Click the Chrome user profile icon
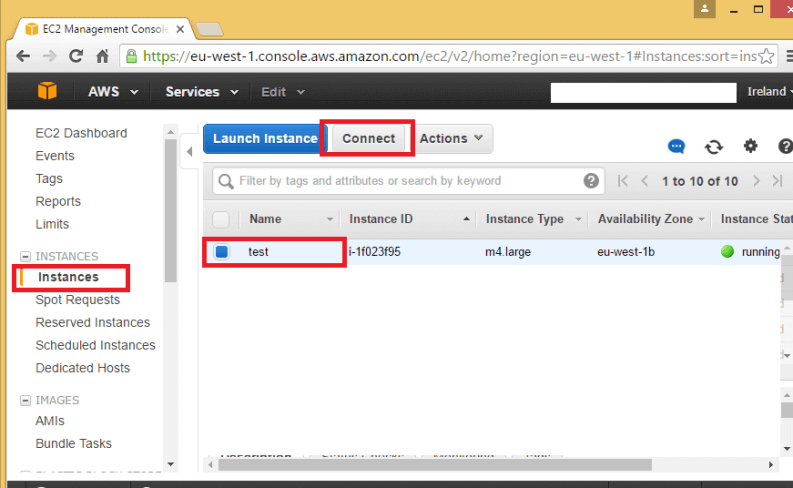 coord(704,9)
